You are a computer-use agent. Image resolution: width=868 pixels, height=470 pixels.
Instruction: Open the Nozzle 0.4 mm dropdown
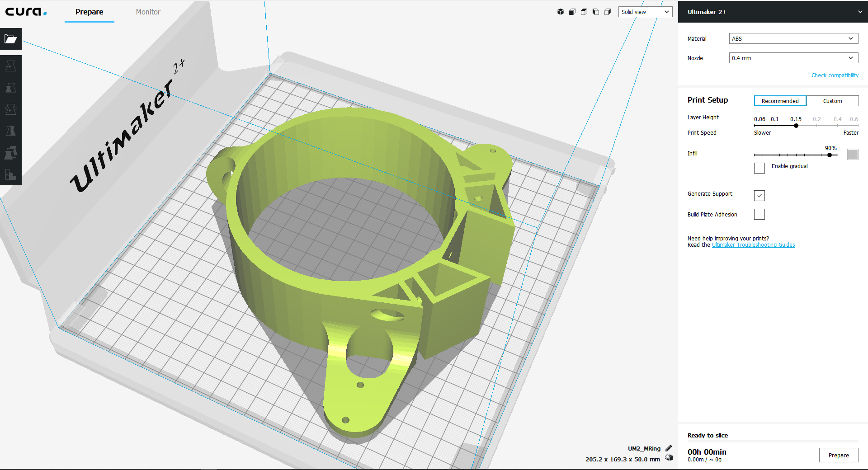tap(793, 58)
